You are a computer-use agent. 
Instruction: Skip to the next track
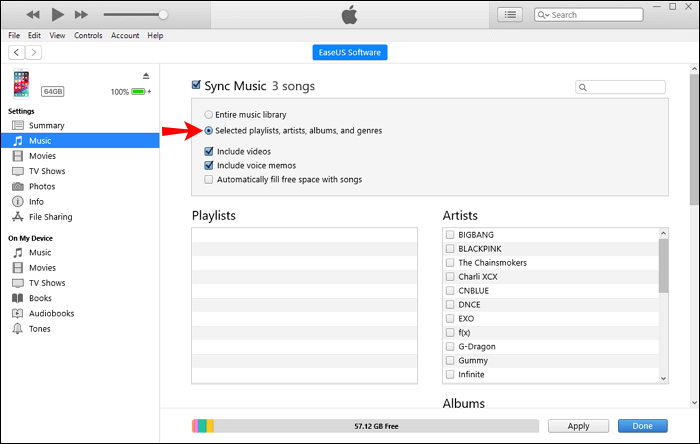(83, 15)
